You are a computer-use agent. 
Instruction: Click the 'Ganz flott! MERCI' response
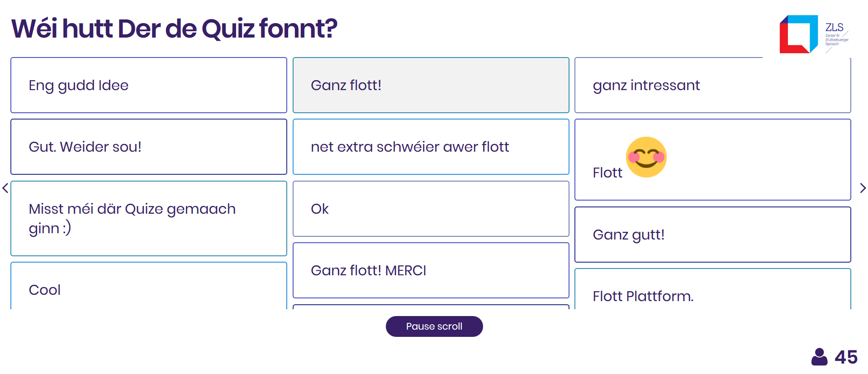coord(431,270)
